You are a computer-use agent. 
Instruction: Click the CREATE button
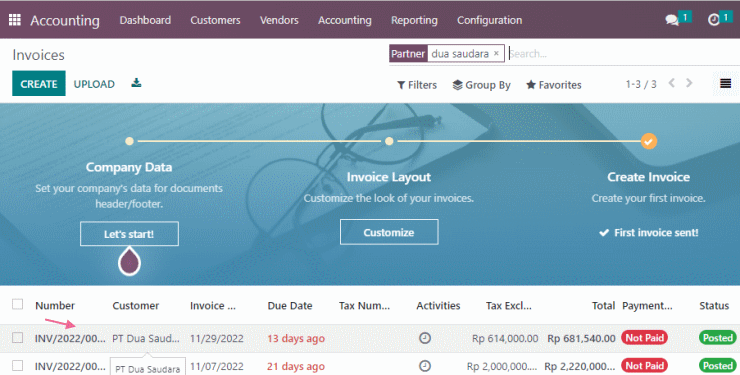[x=39, y=83]
